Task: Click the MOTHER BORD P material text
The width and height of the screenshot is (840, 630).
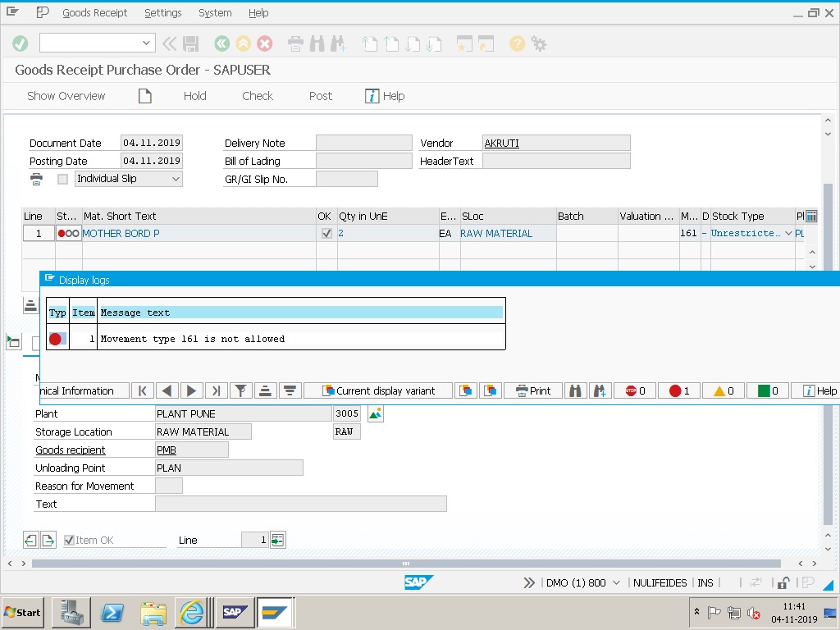Action: (121, 234)
